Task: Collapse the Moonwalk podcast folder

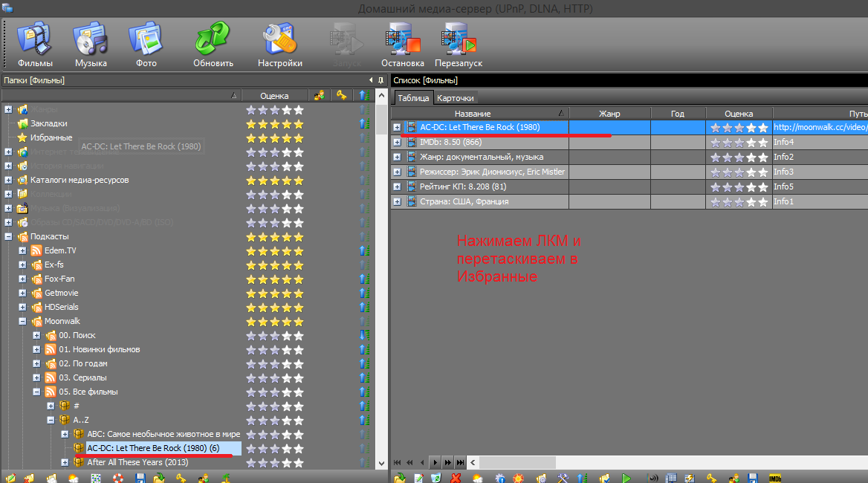Action: (x=22, y=322)
